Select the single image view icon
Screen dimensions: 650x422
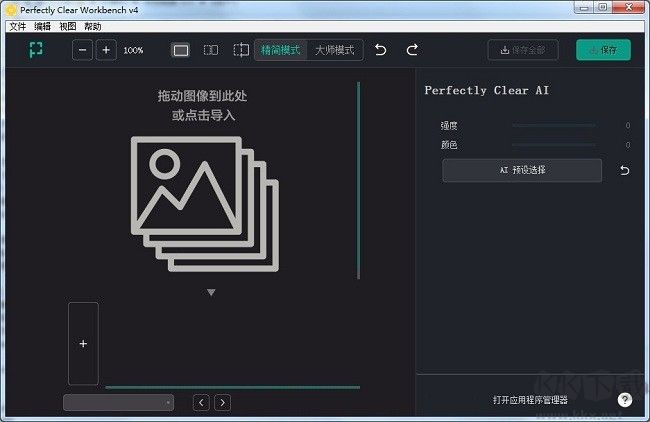[180, 50]
